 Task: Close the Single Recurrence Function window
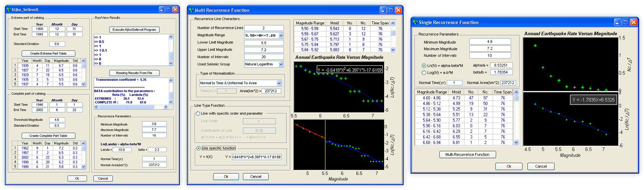[634, 22]
